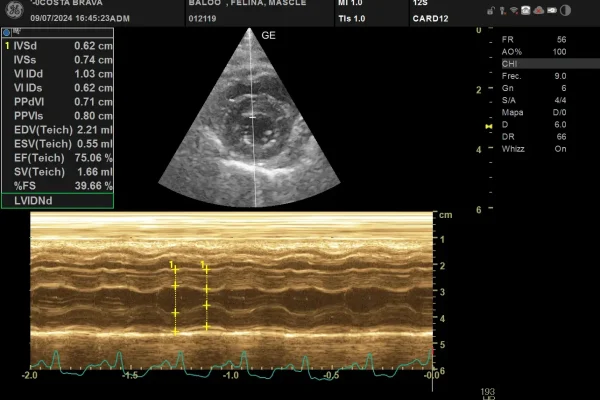
Task: Select the IVSd 0.62 cm measurement row
Action: click(x=62, y=46)
